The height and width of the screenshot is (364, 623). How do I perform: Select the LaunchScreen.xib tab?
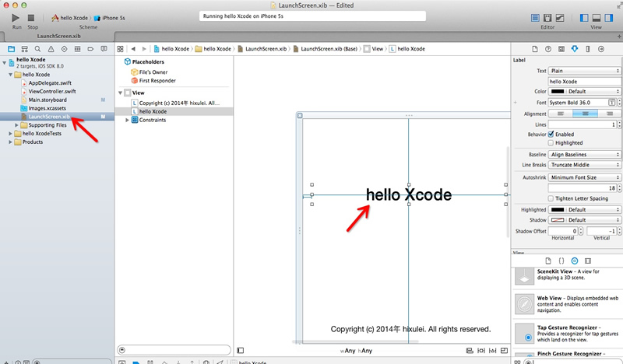59,36
